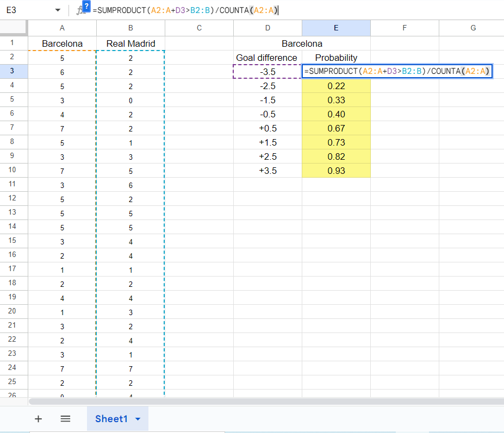Click cell B5 containing 0
Viewport: 504px width, 433px height.
(x=130, y=100)
